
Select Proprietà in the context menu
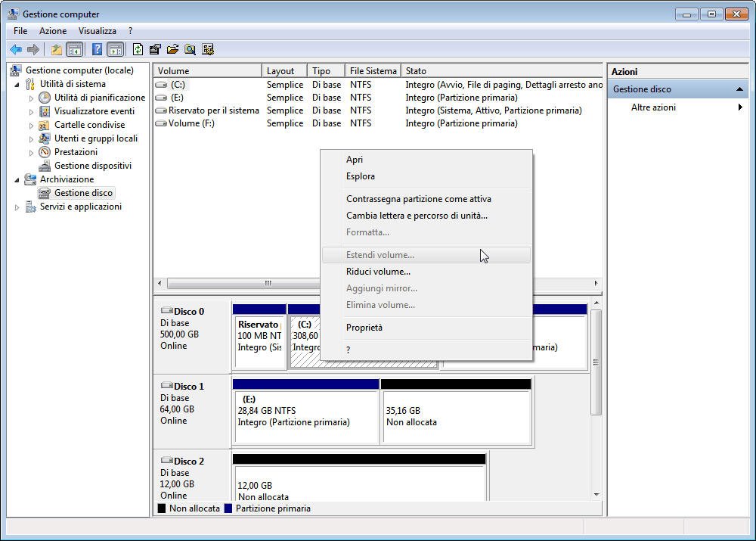364,328
